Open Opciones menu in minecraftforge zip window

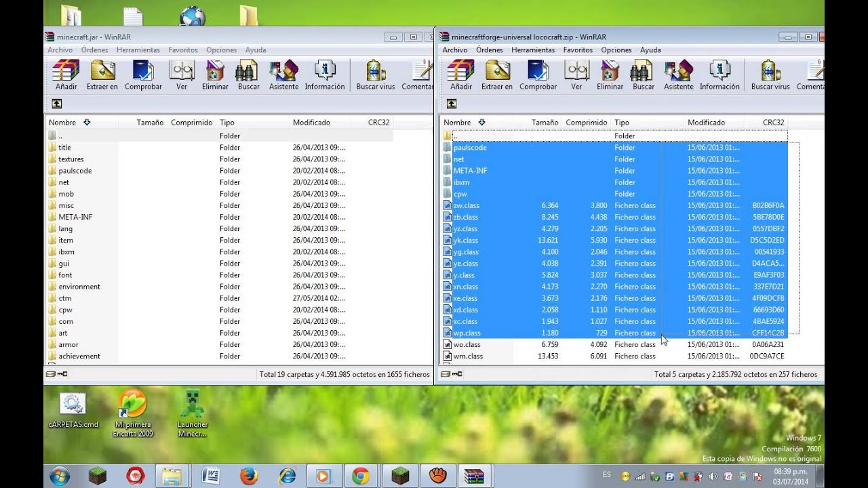tap(616, 50)
